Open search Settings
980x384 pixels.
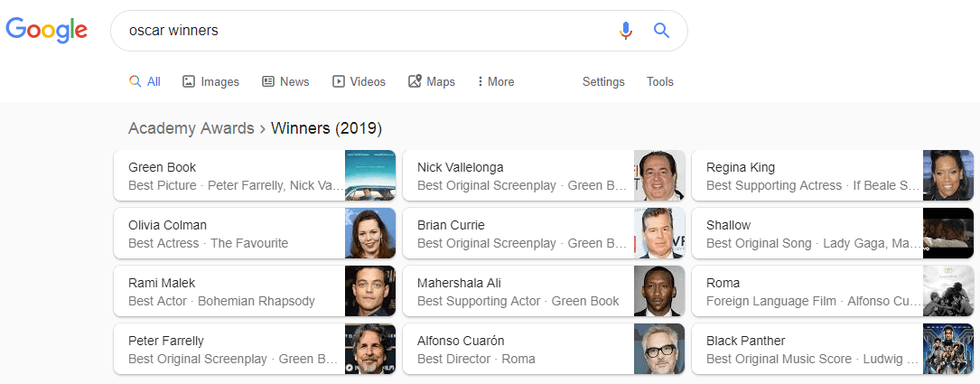[603, 82]
